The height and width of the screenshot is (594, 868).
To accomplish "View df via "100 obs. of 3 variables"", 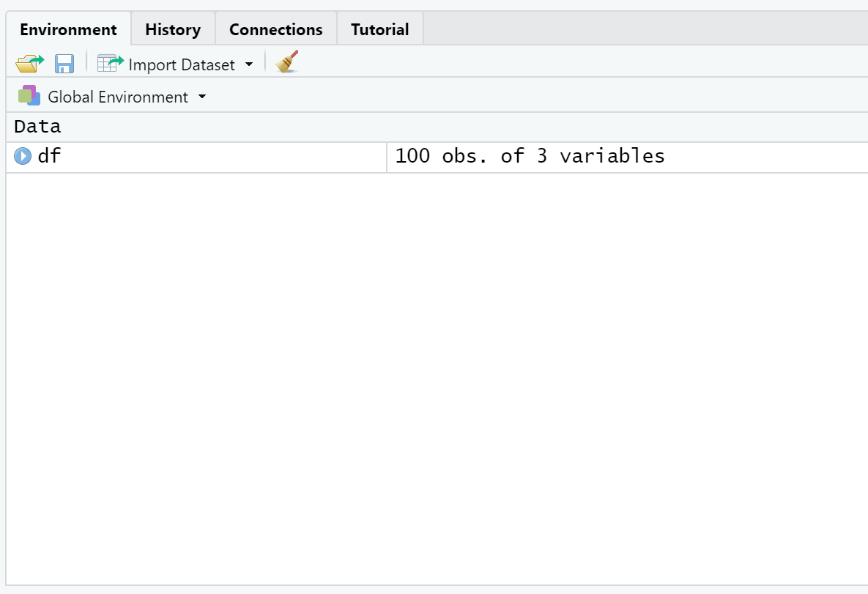I will coord(530,156).
